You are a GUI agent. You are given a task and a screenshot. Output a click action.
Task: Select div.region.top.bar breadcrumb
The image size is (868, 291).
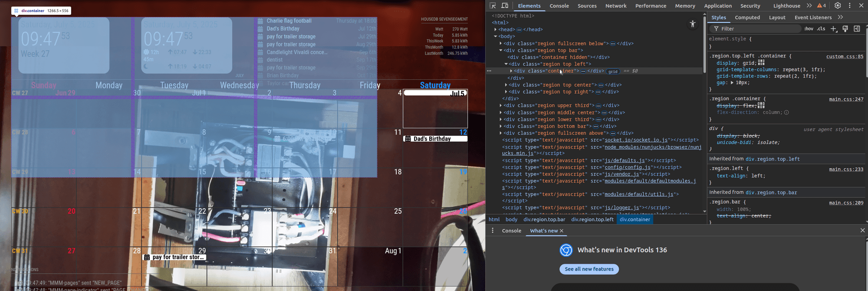[x=544, y=219]
